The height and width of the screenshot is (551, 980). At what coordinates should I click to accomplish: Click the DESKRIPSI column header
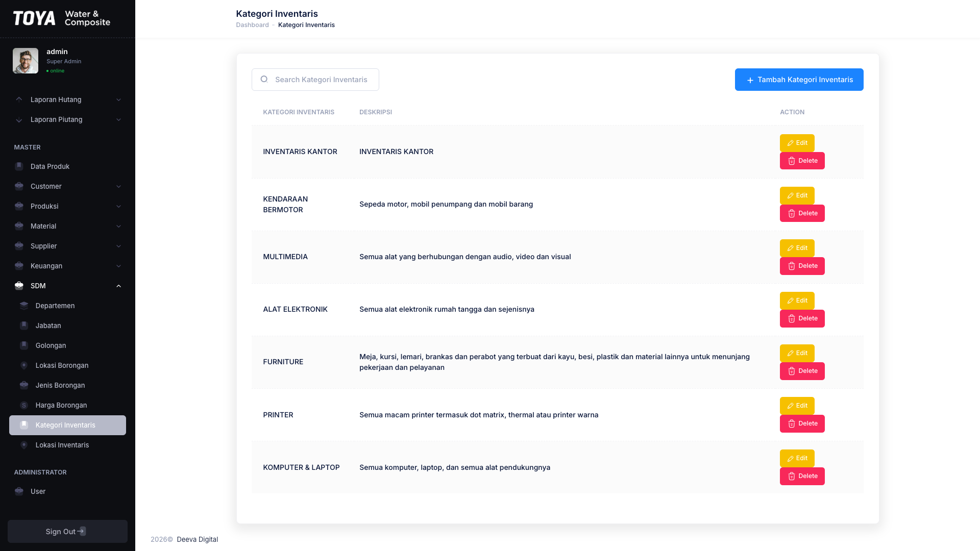[376, 112]
